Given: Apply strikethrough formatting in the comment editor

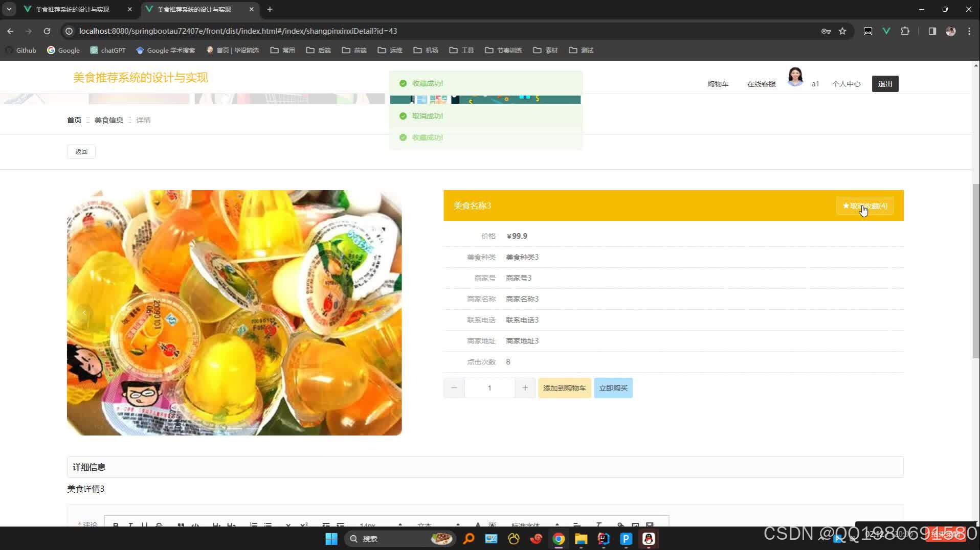Looking at the screenshot, I should tap(159, 525).
